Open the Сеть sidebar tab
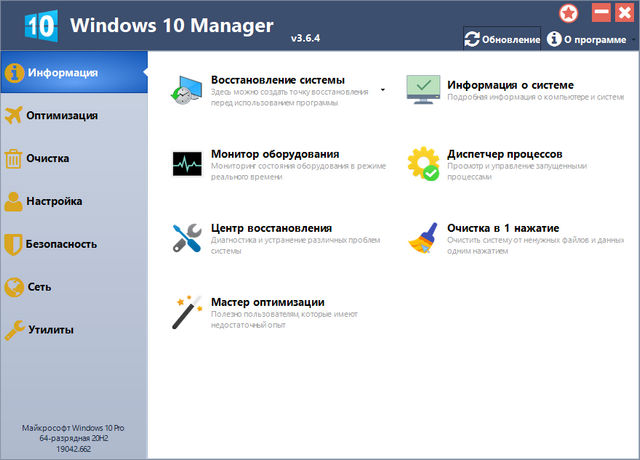The width and height of the screenshot is (640, 460). point(40,287)
